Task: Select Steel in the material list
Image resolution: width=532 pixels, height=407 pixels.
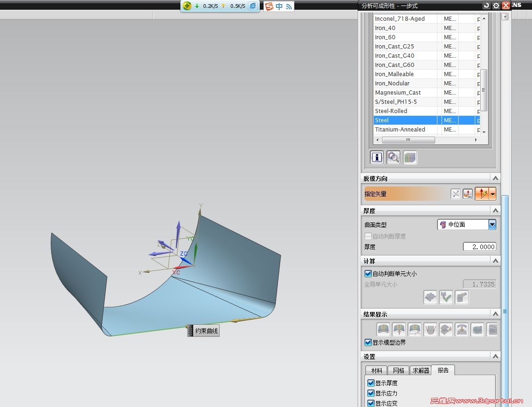Action: [427, 120]
